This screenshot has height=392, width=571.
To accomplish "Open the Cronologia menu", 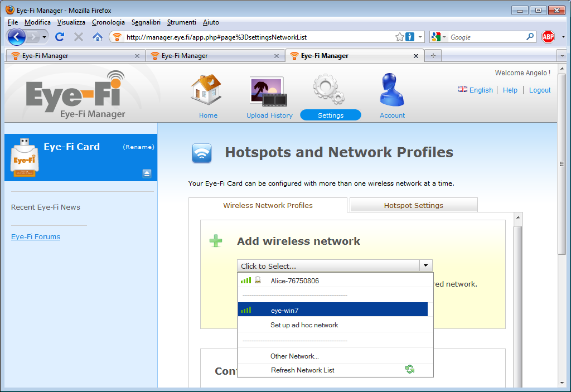I will click(108, 22).
